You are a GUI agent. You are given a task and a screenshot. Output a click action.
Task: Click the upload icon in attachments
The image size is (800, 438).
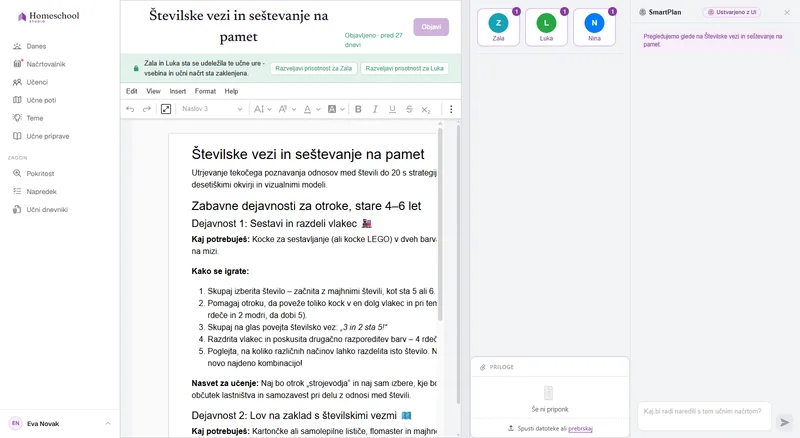pyautogui.click(x=511, y=428)
